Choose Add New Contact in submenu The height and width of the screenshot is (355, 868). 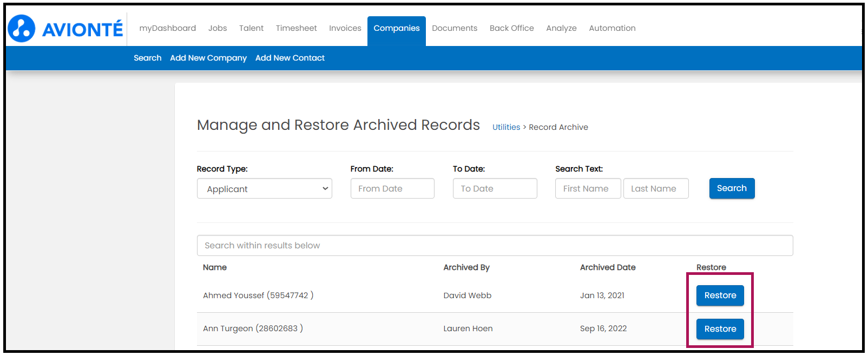290,58
